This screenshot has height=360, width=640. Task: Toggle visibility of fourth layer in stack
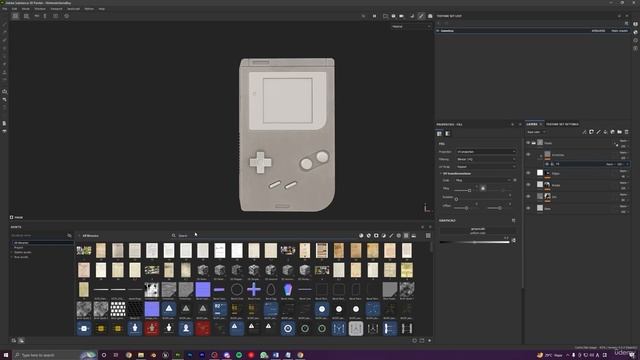(x=528, y=184)
